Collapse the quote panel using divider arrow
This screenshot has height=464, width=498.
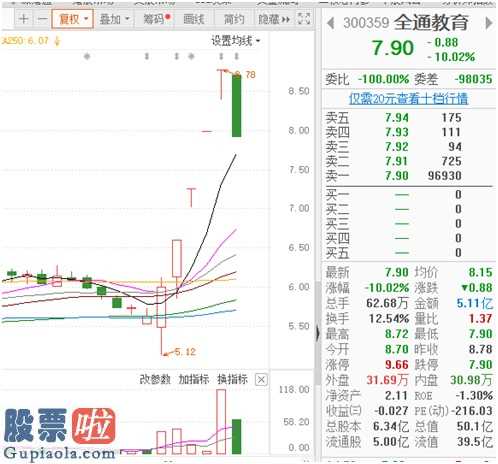coord(318,333)
